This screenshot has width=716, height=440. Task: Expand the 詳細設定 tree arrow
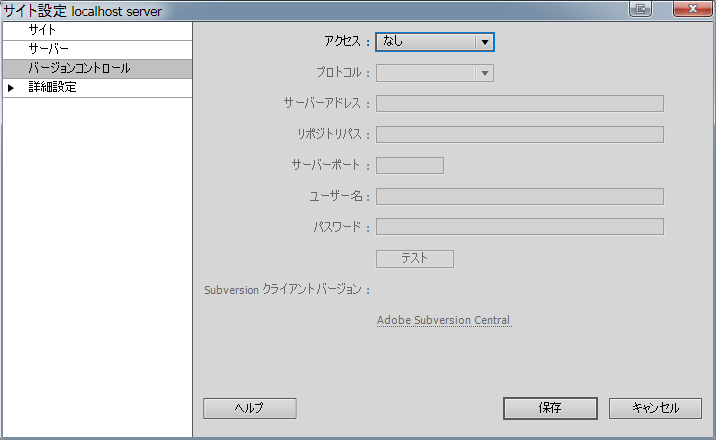pos(11,88)
